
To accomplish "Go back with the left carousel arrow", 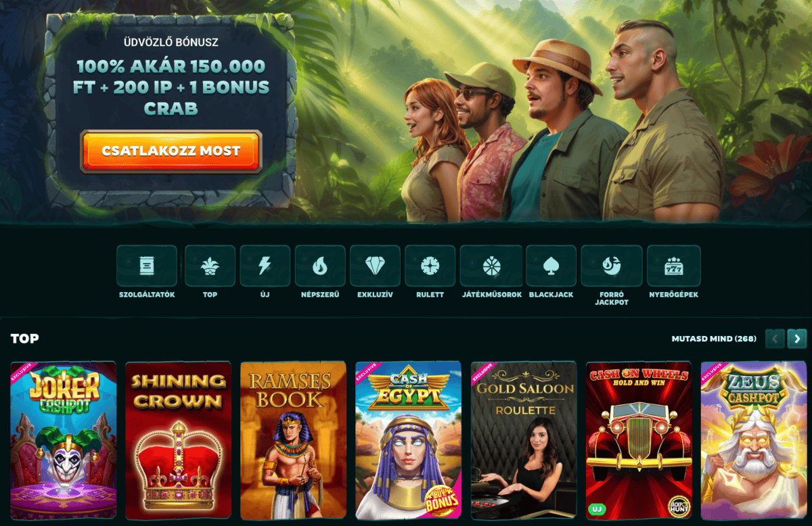I will pos(775,339).
